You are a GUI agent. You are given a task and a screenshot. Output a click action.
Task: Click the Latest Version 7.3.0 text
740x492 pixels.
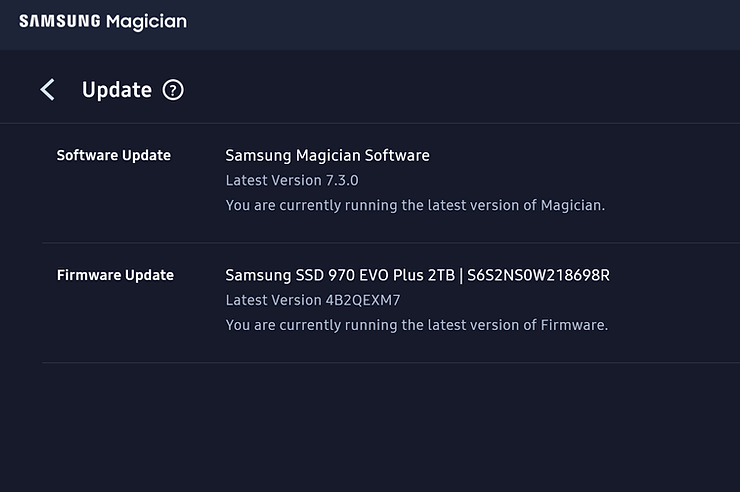[291, 181]
